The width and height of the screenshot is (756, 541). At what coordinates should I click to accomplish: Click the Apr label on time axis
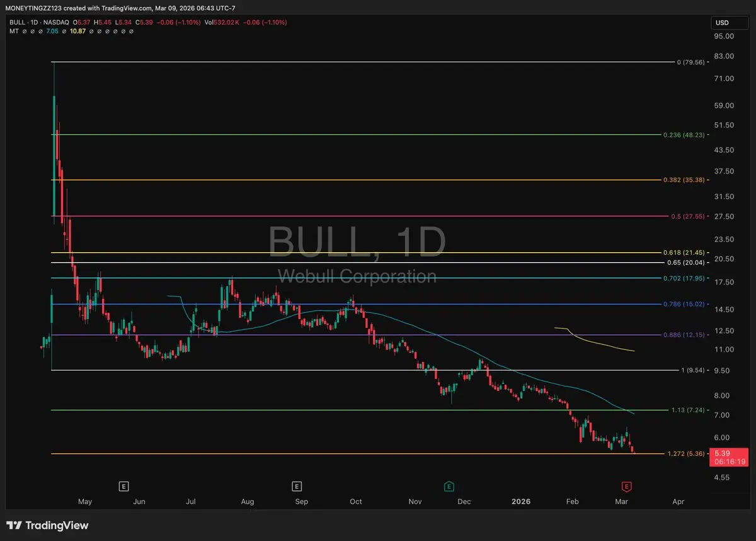(679, 502)
